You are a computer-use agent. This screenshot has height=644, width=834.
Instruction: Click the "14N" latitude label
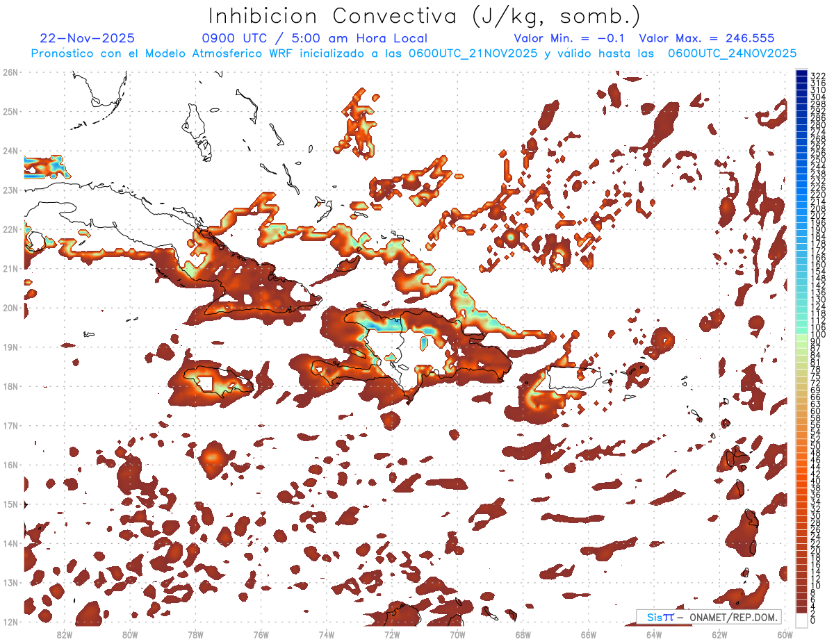pyautogui.click(x=10, y=543)
